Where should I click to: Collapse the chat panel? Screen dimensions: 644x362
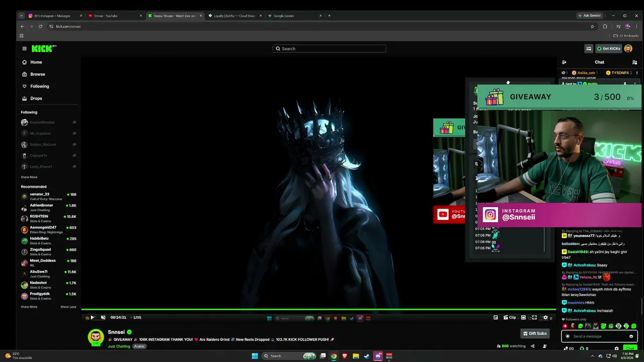(564, 62)
